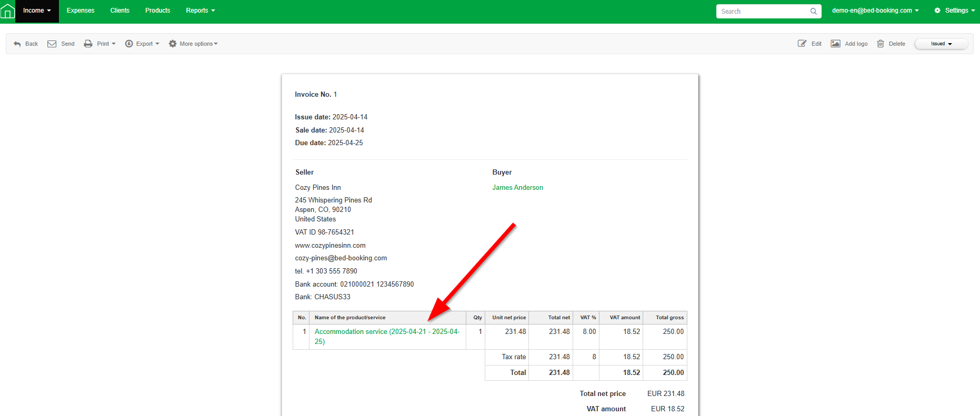Open the Clients section

[x=120, y=11]
